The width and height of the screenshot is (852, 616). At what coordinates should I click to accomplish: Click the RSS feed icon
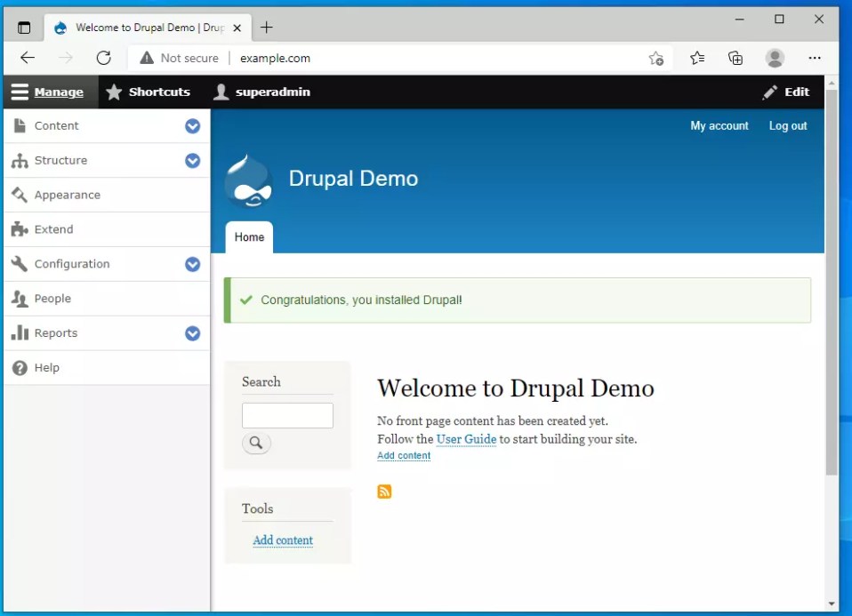pos(384,491)
